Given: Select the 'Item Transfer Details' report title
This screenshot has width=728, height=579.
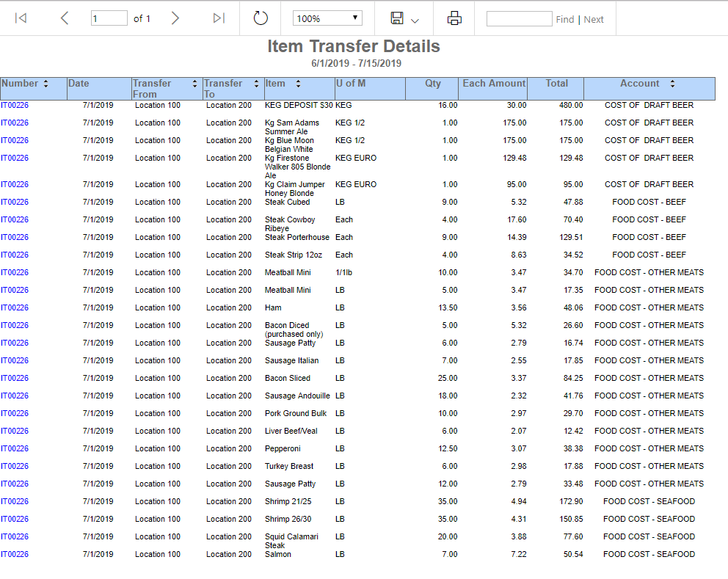Looking at the screenshot, I should tap(354, 46).
